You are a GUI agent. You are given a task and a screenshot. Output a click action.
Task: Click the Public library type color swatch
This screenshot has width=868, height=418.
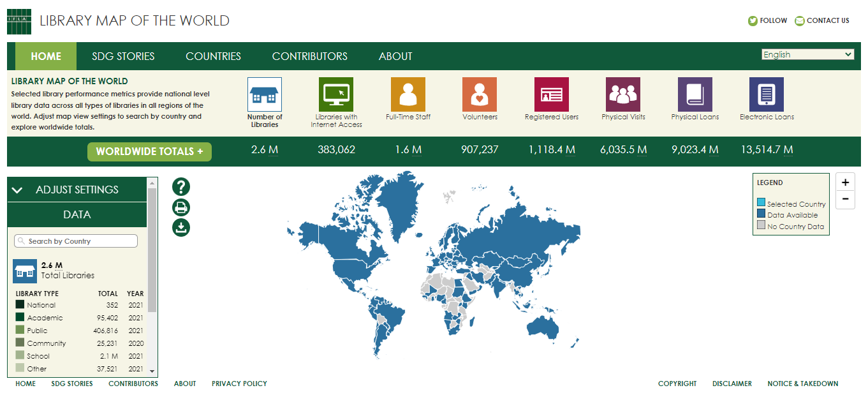point(20,330)
